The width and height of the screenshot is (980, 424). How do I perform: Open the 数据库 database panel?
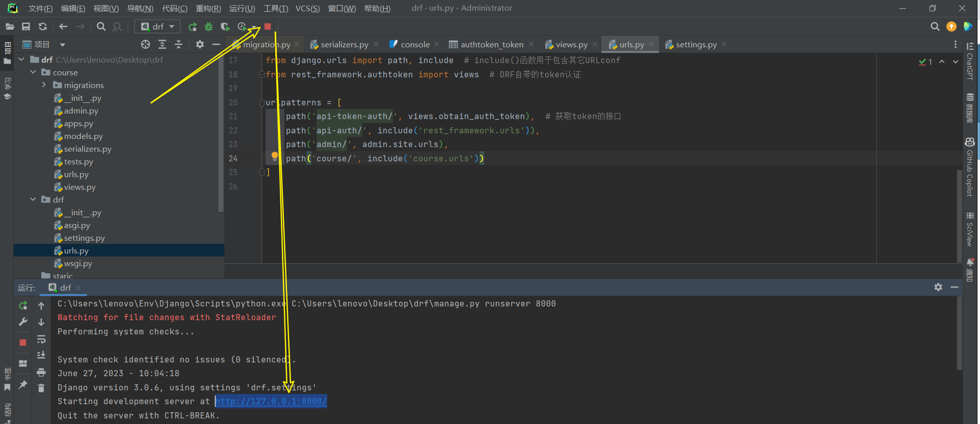pyautogui.click(x=970, y=108)
